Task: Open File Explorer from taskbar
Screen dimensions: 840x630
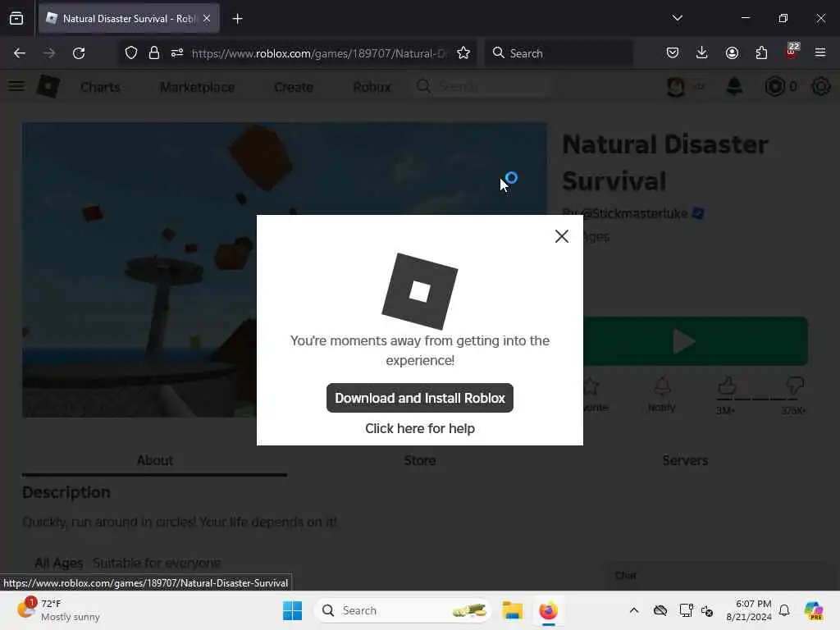Action: tap(512, 610)
